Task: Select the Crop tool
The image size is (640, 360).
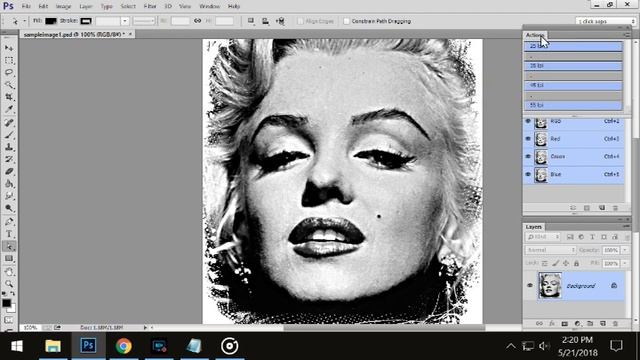Action: [x=9, y=97]
